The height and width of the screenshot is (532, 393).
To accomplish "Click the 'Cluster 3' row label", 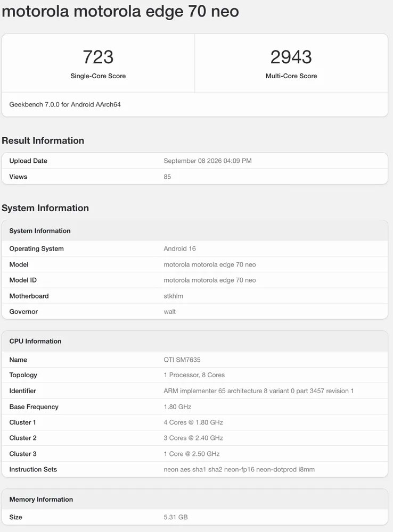I will pos(23,454).
